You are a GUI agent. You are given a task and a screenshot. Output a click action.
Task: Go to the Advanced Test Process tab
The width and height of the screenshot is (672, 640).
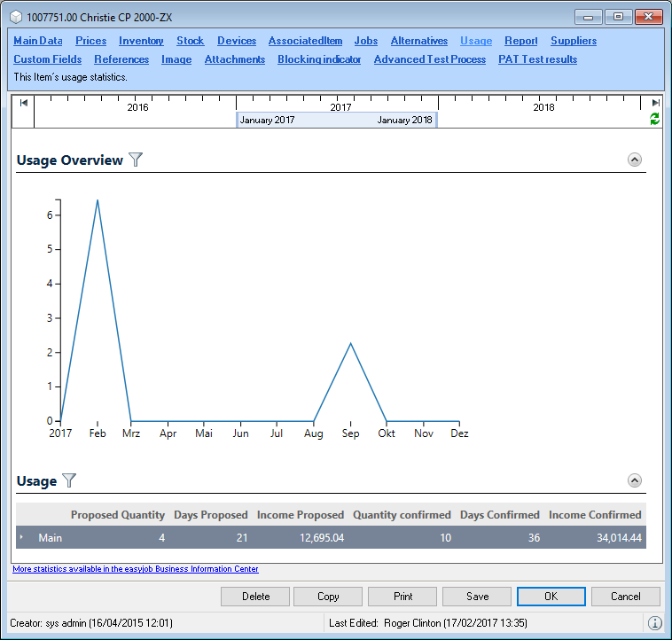(x=429, y=59)
